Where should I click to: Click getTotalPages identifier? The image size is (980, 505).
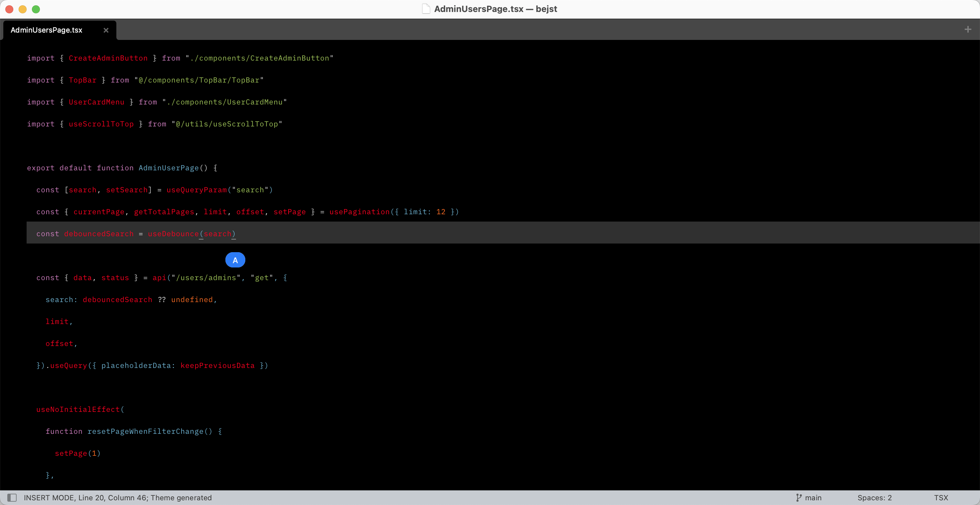[164, 212]
